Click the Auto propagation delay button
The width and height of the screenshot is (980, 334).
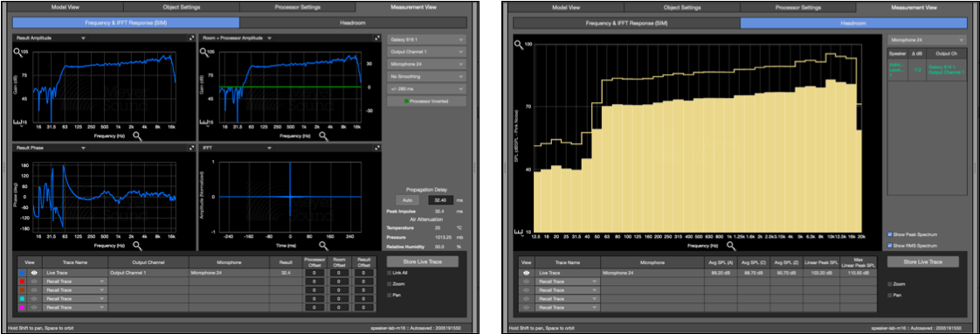click(407, 200)
